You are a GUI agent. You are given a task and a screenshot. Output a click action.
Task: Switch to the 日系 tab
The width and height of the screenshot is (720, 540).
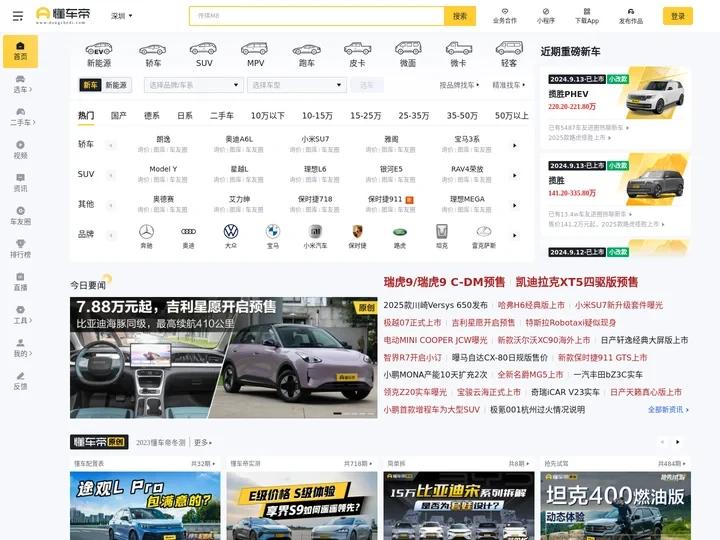tap(185, 116)
